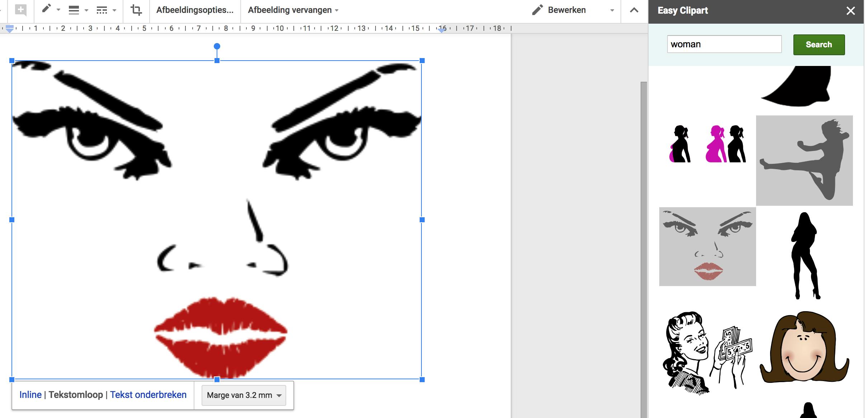
Task: Pick the karate kick silhouette clipart
Action: pyautogui.click(x=804, y=160)
